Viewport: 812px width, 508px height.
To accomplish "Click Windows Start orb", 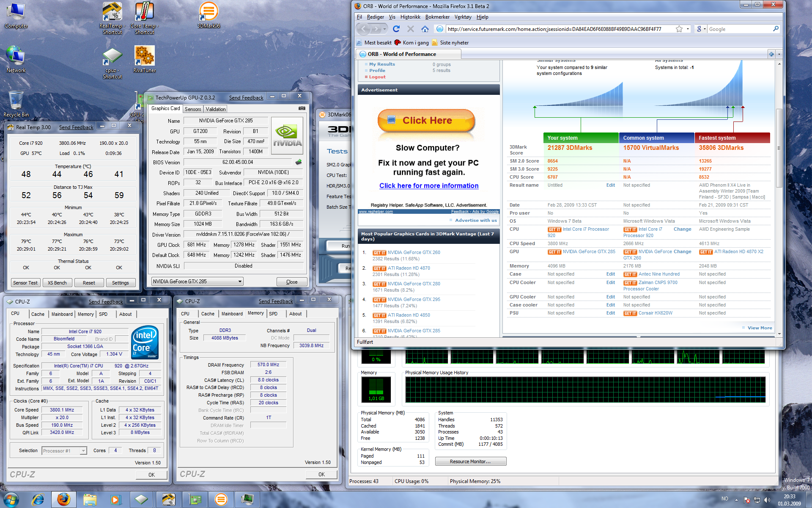I will (11, 500).
